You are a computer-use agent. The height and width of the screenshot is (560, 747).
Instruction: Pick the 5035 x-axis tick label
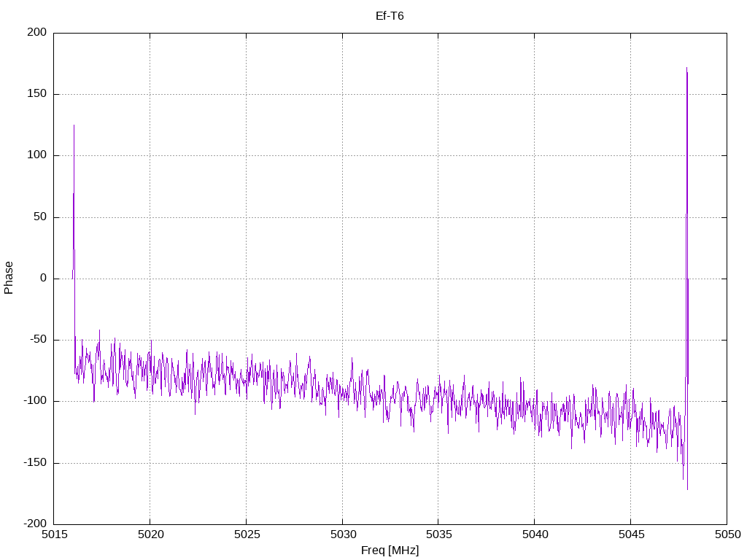[438, 534]
